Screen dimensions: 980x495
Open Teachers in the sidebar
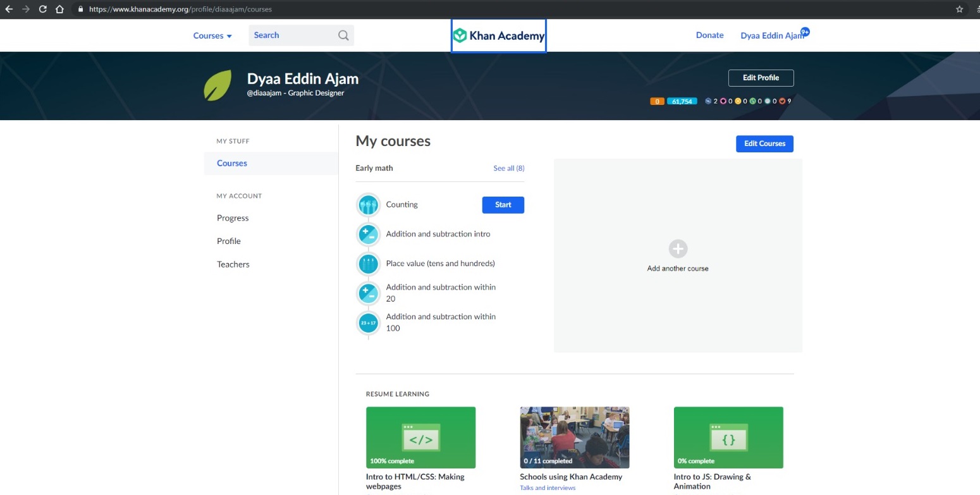(x=233, y=264)
